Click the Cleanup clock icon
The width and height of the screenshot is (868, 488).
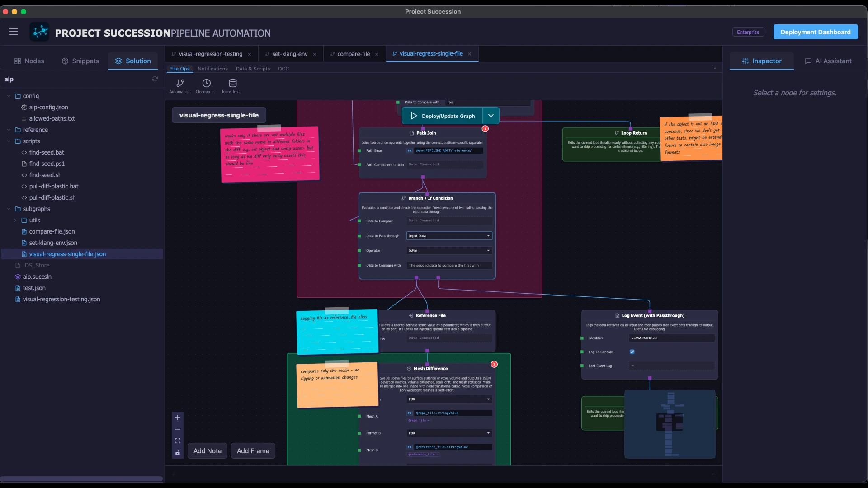(207, 83)
